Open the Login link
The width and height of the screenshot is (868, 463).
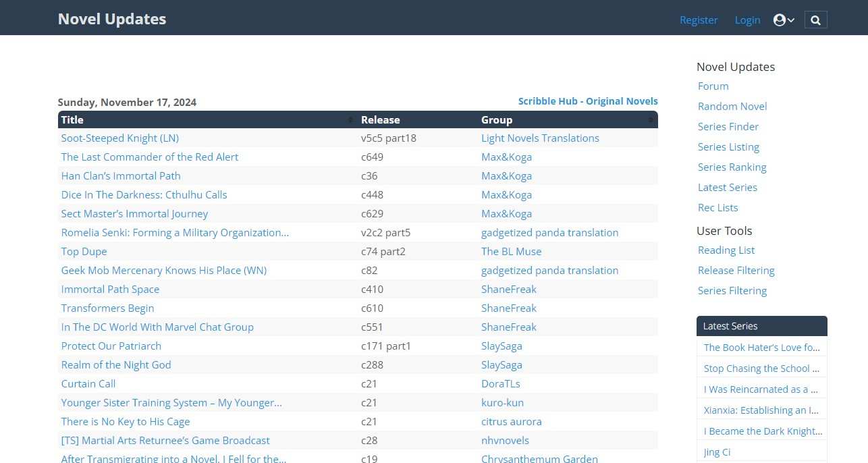pos(747,20)
